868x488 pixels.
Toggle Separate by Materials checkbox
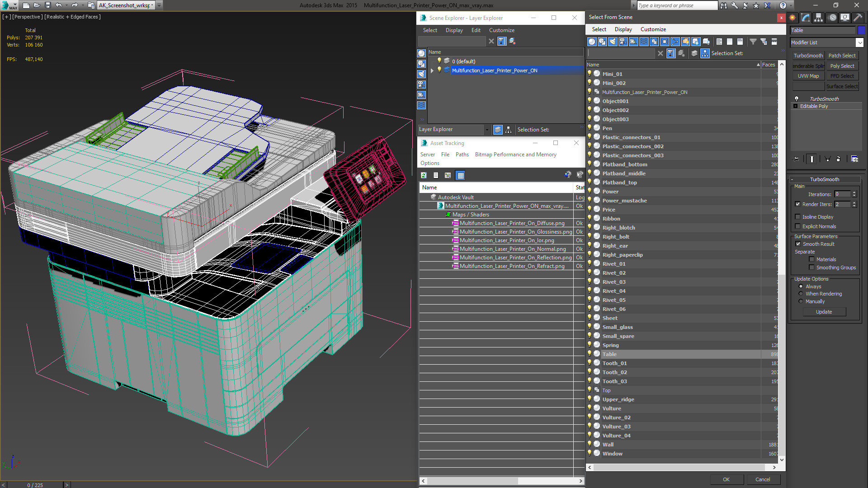[x=812, y=259]
